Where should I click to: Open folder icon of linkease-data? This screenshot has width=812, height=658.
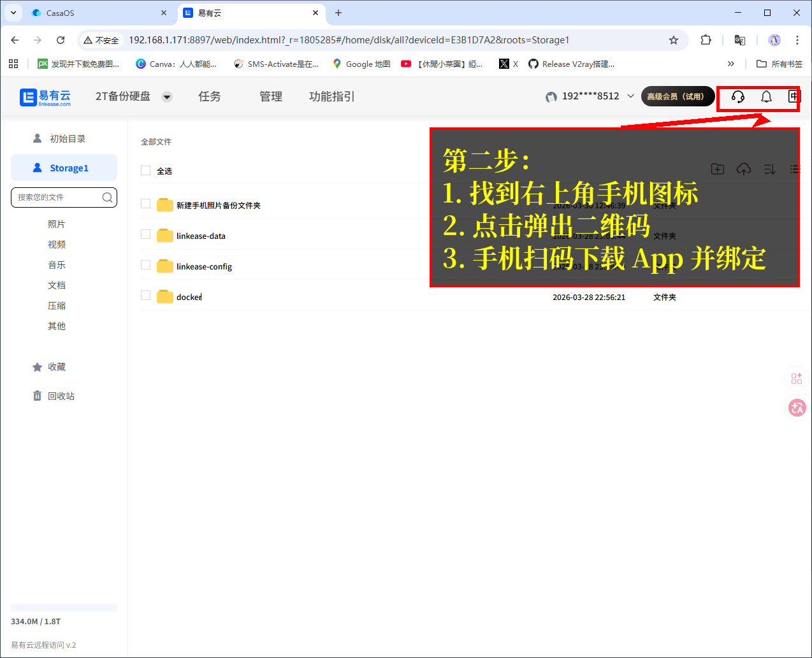pos(165,236)
